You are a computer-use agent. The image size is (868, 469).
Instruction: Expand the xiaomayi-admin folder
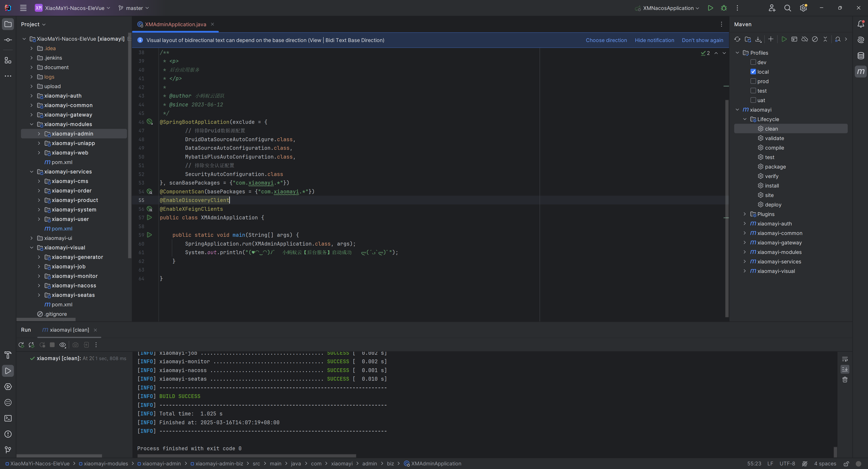(x=39, y=134)
